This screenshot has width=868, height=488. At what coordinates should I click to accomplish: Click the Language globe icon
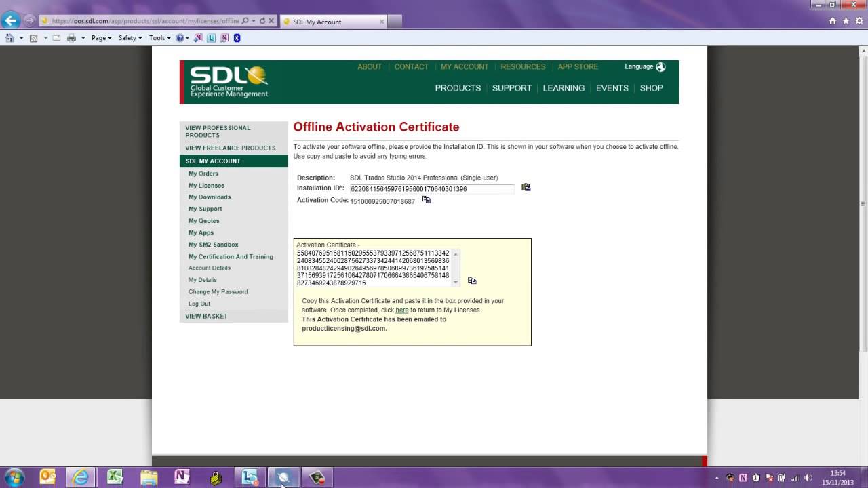(x=660, y=67)
